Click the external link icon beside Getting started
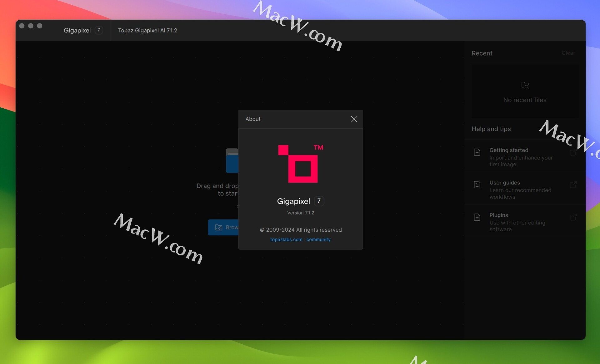This screenshot has height=364, width=600. 573,152
